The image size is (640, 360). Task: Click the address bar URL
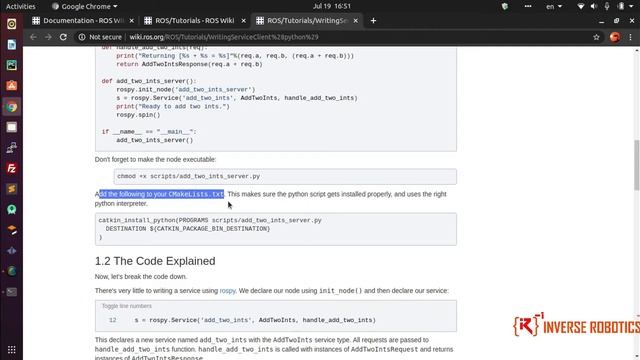tap(224, 37)
